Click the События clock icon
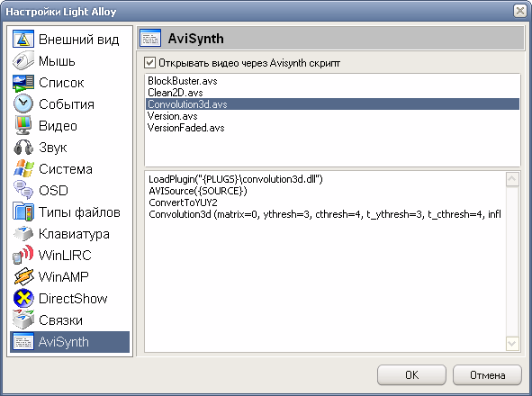This screenshot has height=396, width=532. 23,103
